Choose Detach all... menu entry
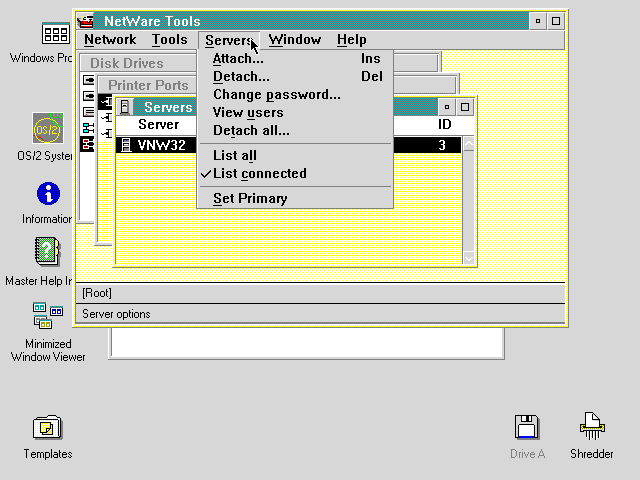The height and width of the screenshot is (480, 640). coord(295,131)
